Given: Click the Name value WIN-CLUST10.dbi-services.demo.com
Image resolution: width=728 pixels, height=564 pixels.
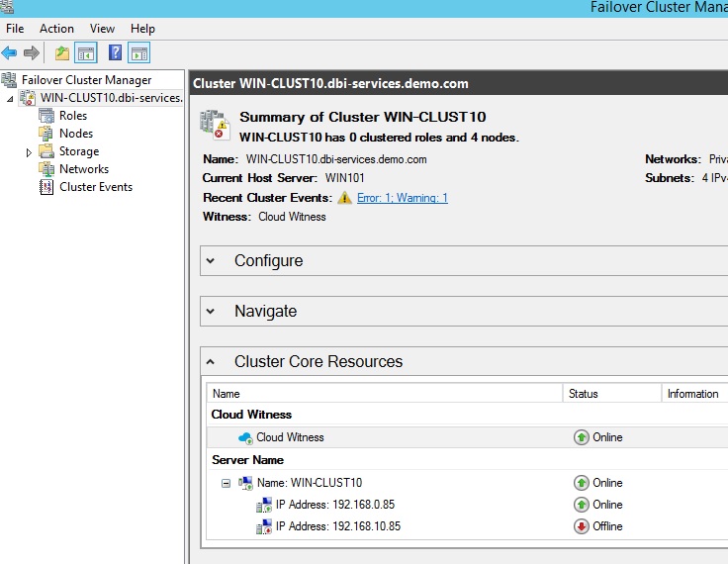Looking at the screenshot, I should 336,159.
